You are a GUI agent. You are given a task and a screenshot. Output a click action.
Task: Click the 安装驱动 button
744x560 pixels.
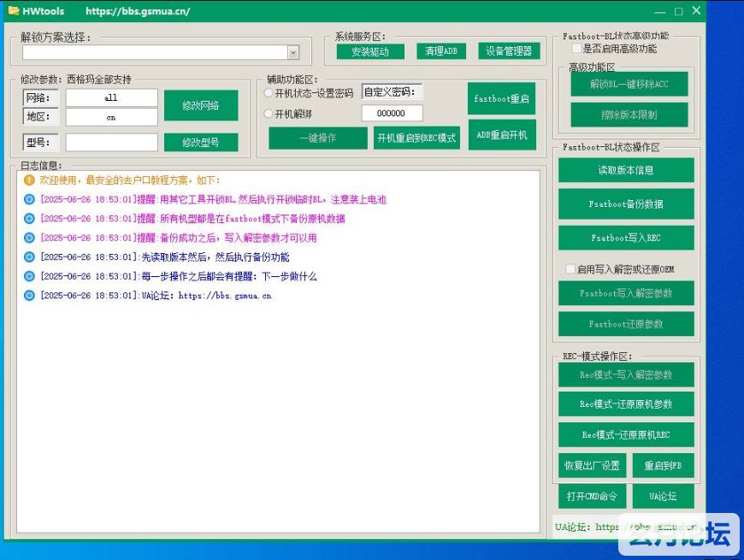[370, 51]
